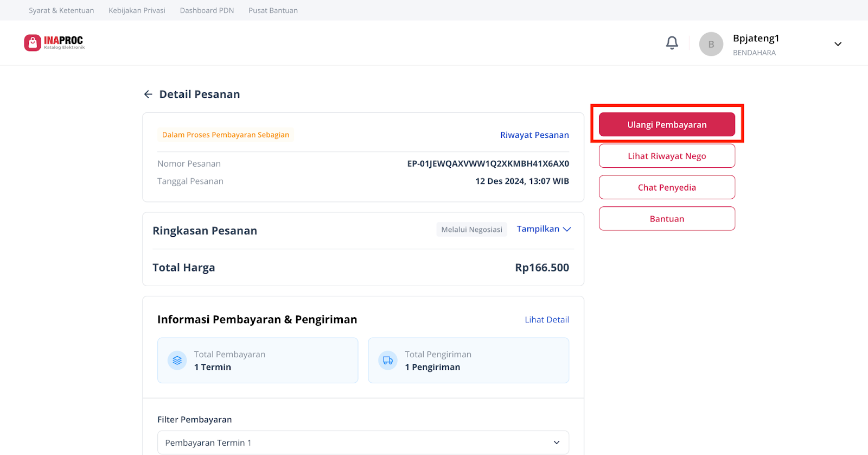The height and width of the screenshot is (455, 868).
Task: Click the Total Pembayaran layers icon
Action: (177, 361)
